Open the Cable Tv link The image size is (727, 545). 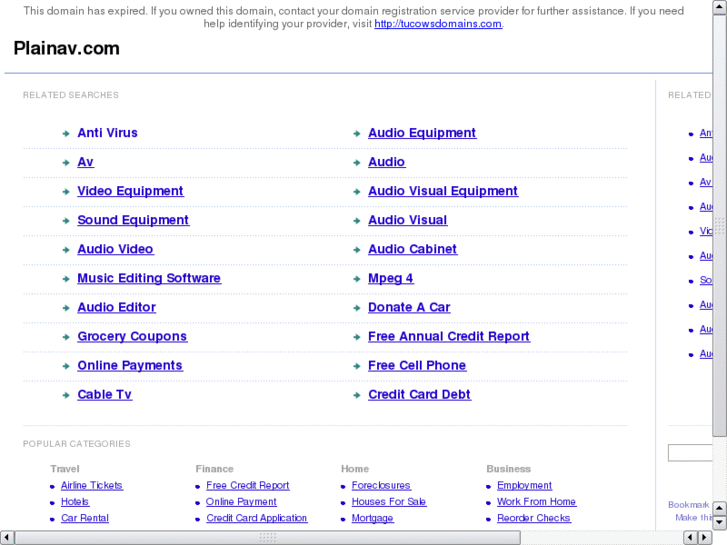[x=105, y=395]
